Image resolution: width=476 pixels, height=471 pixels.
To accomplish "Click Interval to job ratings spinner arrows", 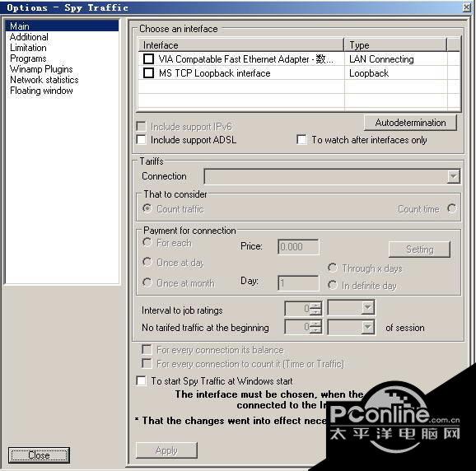I will (x=316, y=309).
